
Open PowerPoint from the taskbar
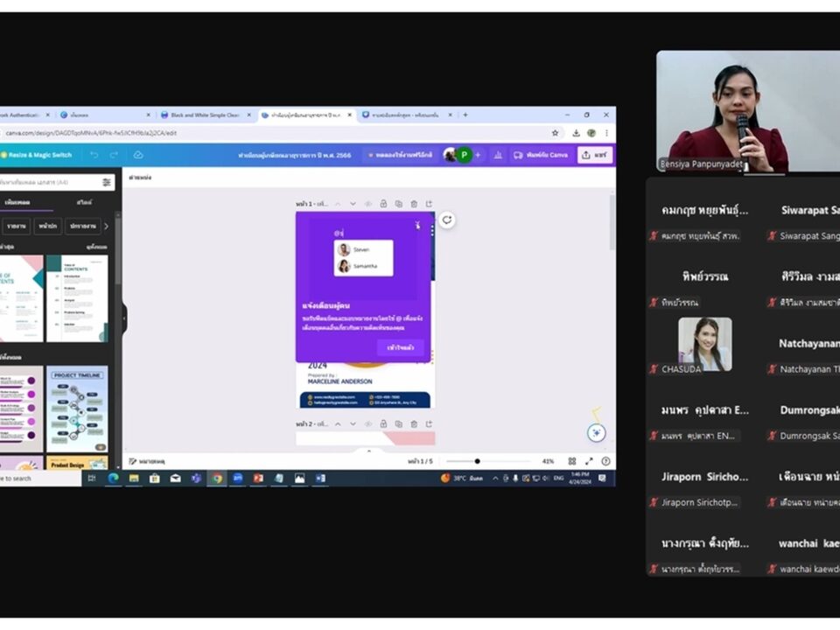tap(258, 479)
